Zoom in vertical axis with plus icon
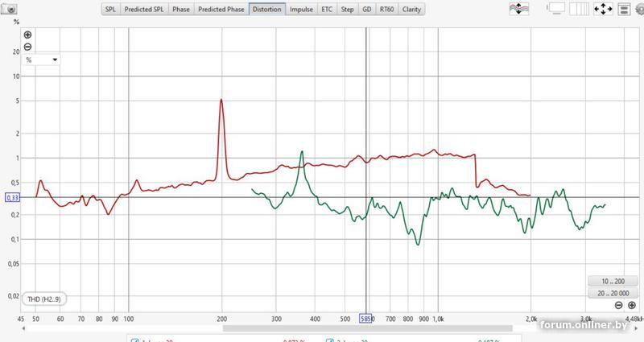 (27, 35)
